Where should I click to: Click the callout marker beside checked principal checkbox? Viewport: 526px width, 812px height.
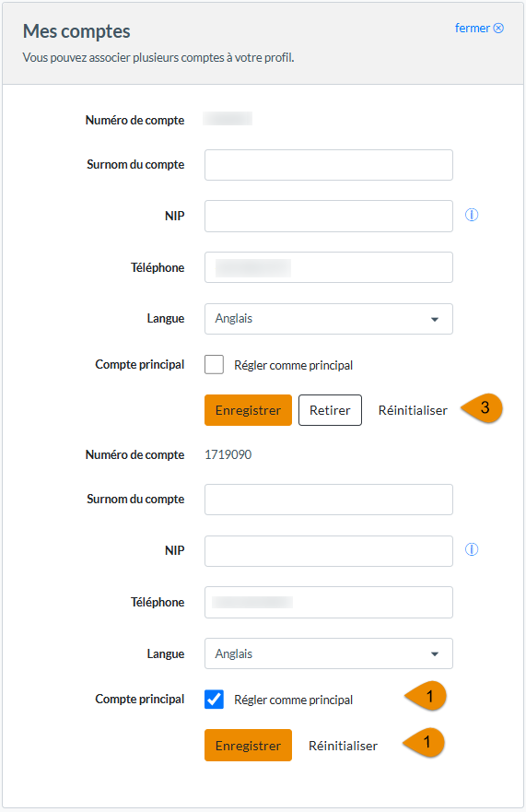[426, 696]
